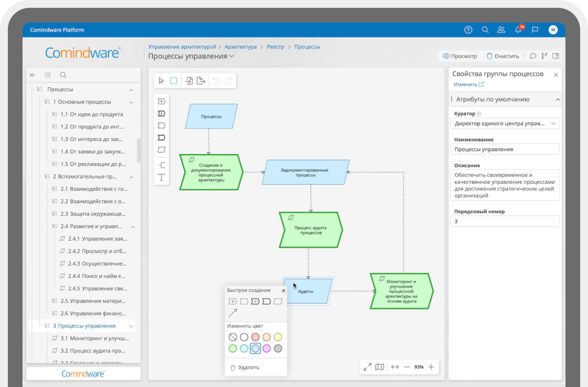Toggle the side panel layout icon
This screenshot has height=387, width=588.
pyautogui.click(x=556, y=56)
